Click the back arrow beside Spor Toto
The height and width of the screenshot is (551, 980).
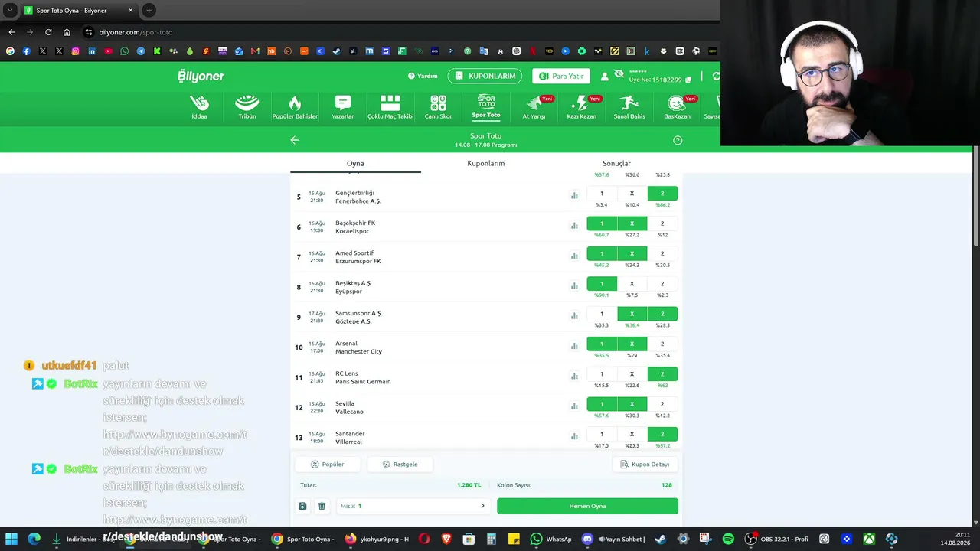tap(295, 140)
